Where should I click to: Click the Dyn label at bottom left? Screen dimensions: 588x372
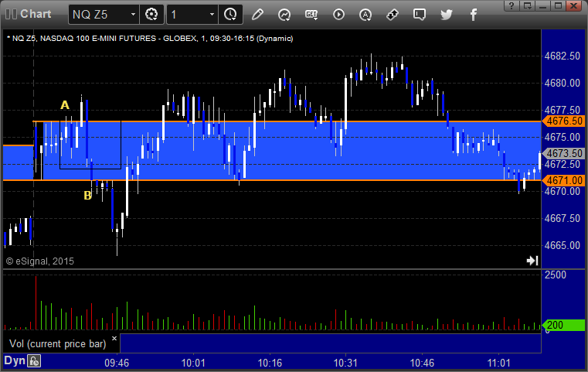(15, 360)
